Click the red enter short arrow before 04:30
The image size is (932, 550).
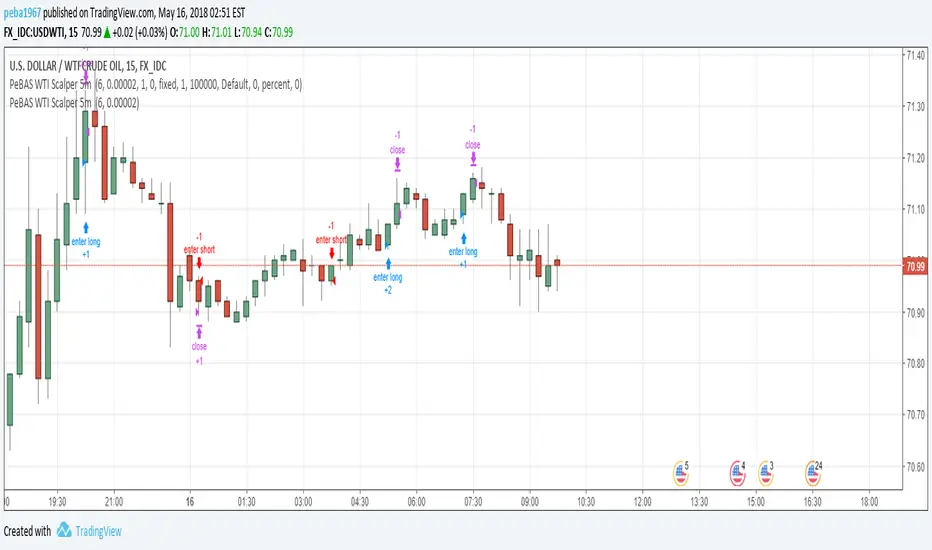(332, 253)
